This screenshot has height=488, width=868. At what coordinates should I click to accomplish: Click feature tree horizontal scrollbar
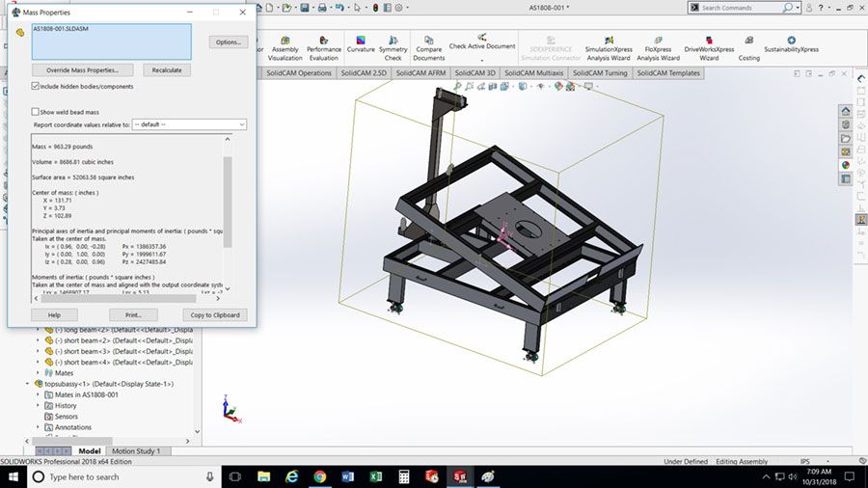click(72, 441)
